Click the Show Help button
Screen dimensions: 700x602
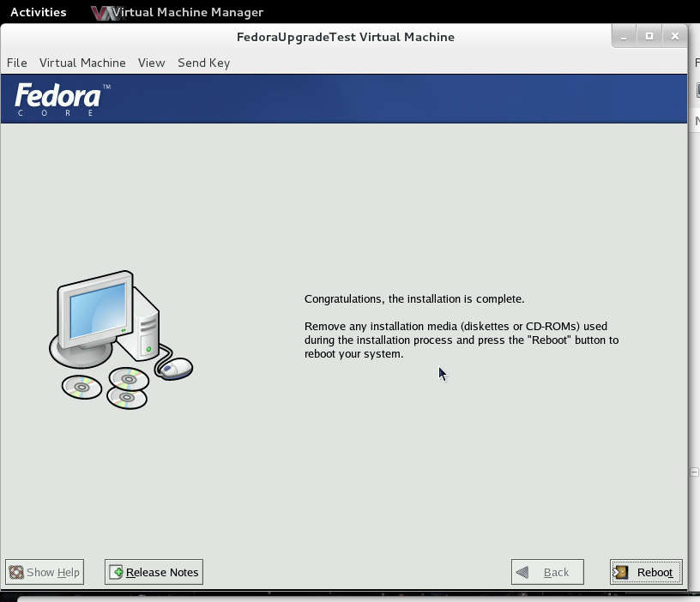[45, 572]
